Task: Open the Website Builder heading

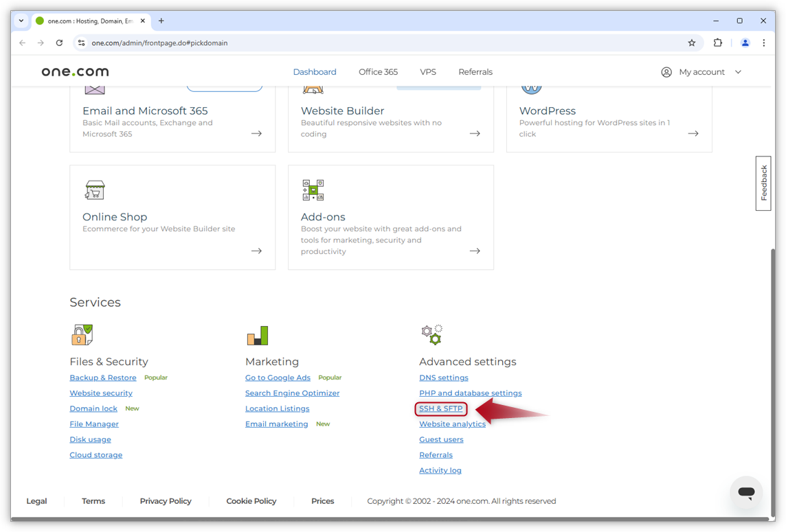Action: [342, 111]
